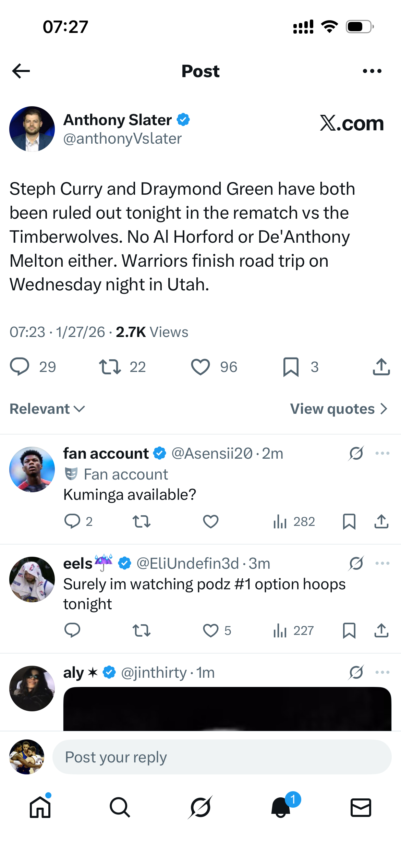Open Notifications bell with badge
Screen dimensions: 401x868
point(281,807)
